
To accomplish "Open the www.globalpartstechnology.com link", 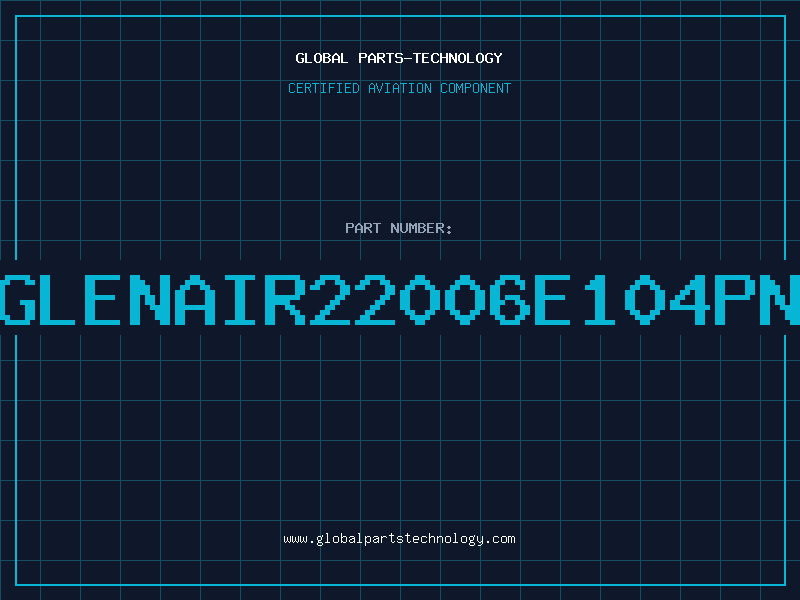I will pyautogui.click(x=399, y=539).
